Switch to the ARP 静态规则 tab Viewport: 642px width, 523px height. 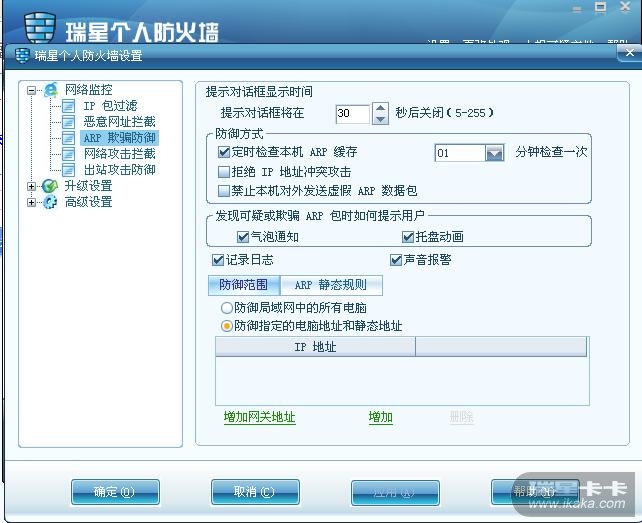click(331, 285)
